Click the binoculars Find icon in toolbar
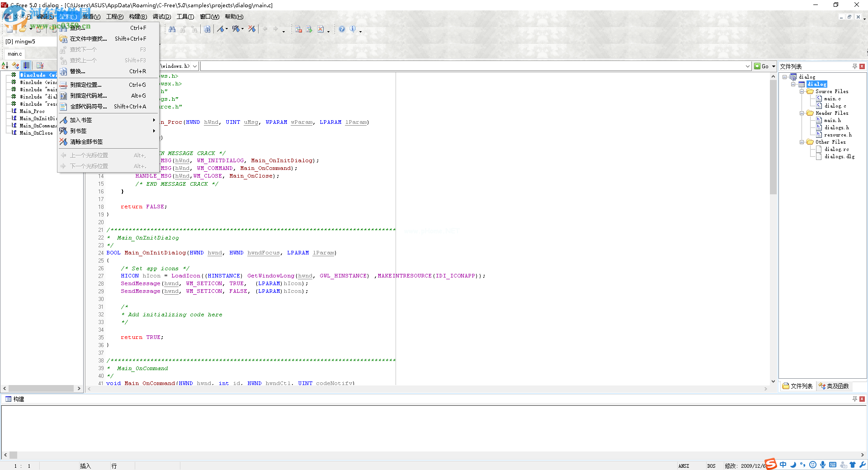This screenshot has height=470, width=868. tap(172, 29)
